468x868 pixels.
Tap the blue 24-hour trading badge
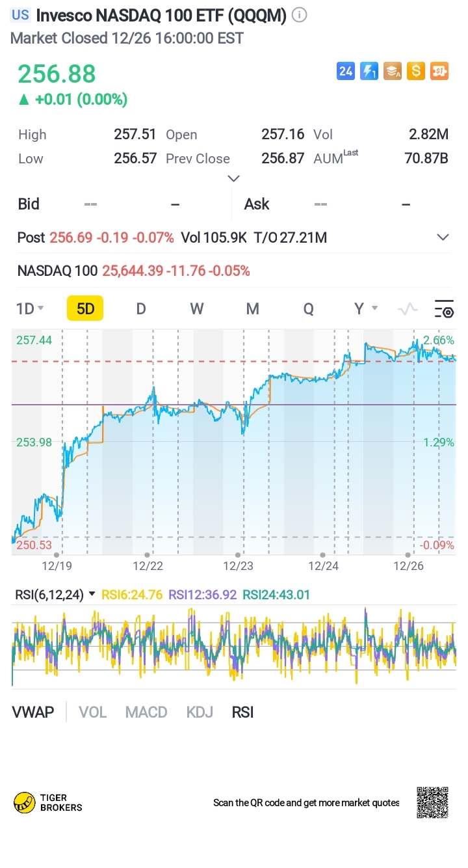click(346, 71)
